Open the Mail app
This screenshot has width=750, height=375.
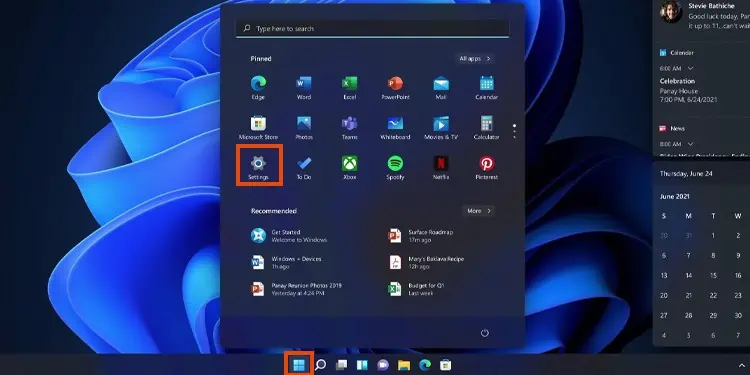[x=441, y=88]
